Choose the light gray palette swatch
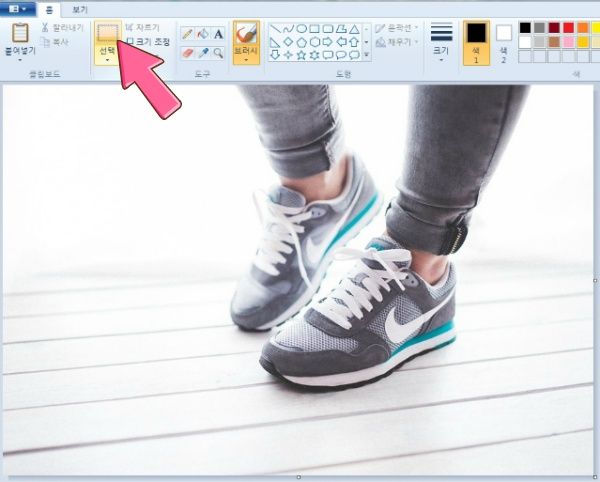Image resolution: width=600 pixels, height=482 pixels. (540, 42)
